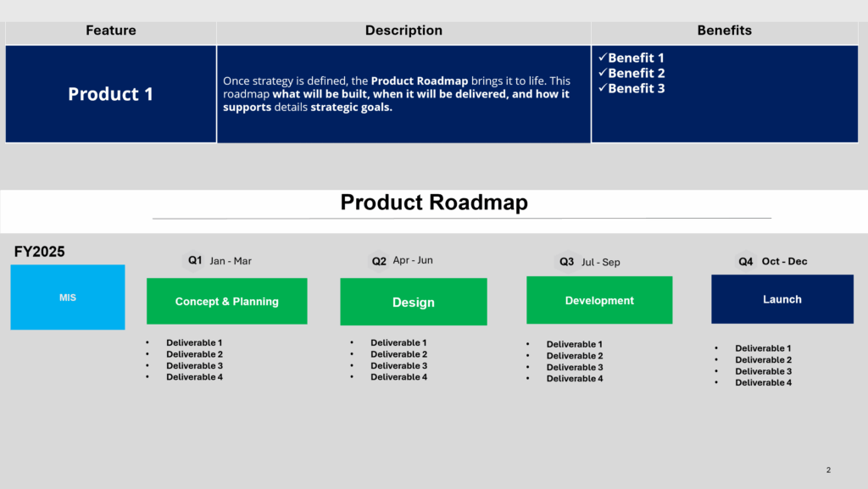Click the Description column header
868x489 pixels.
(403, 31)
